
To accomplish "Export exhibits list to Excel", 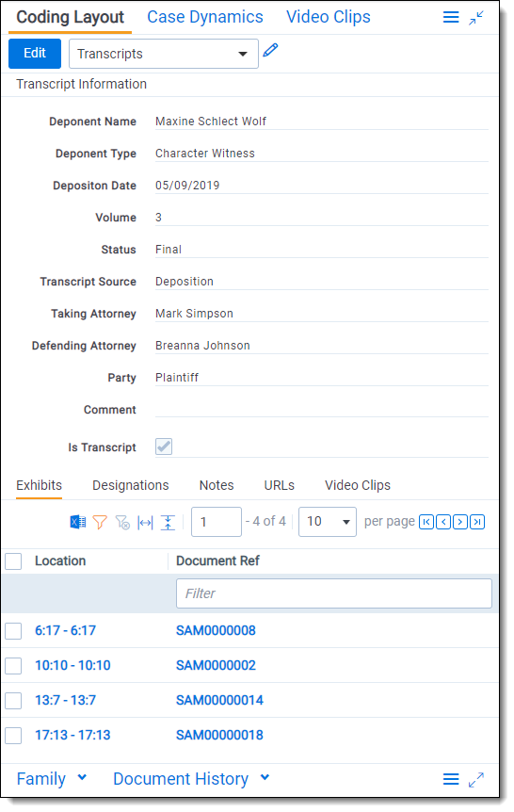I will [78, 522].
